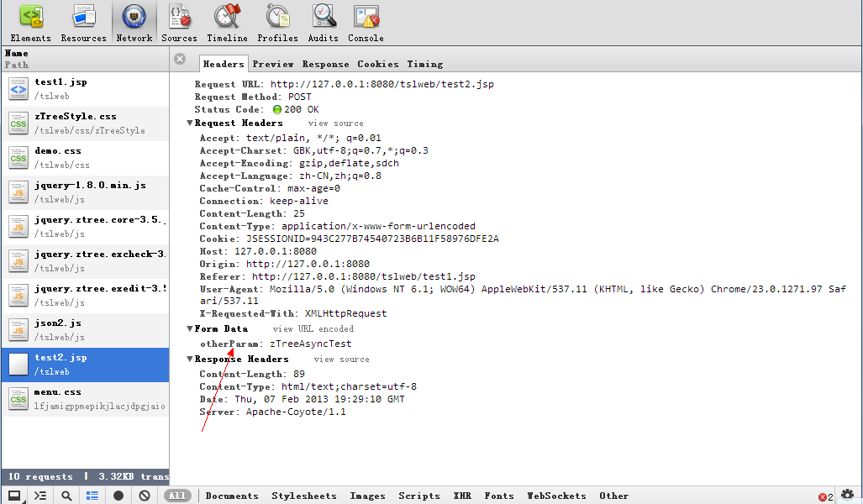Click view source for Request Headers
The width and height of the screenshot is (863, 504).
click(x=336, y=123)
